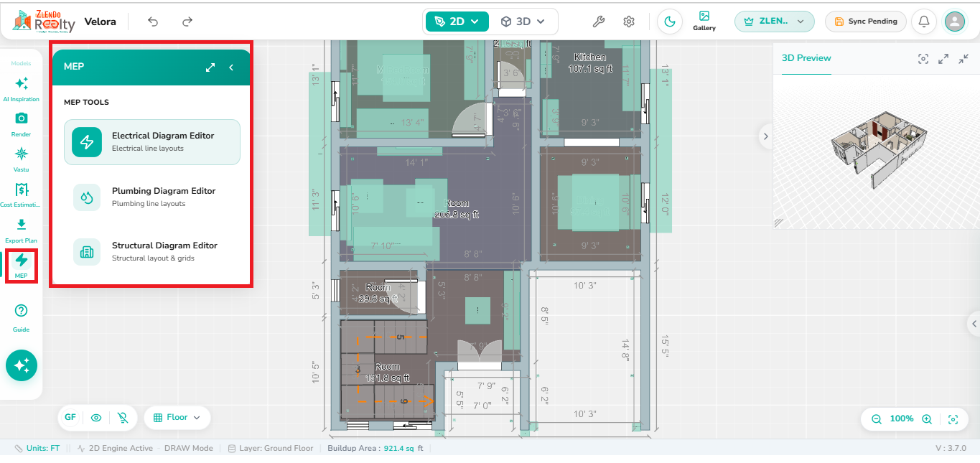Open the wrench tools icon
Screen dimensions: 980x463
(598, 22)
